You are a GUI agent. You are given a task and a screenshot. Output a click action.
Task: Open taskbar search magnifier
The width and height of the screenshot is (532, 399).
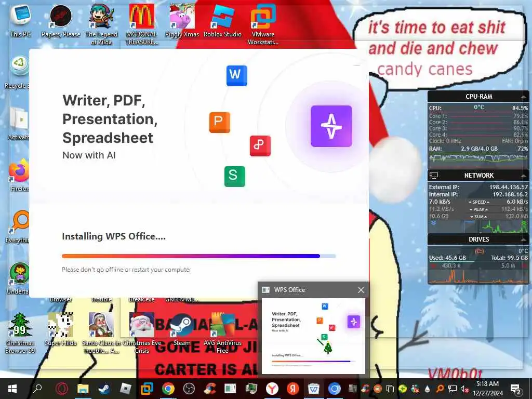37,388
